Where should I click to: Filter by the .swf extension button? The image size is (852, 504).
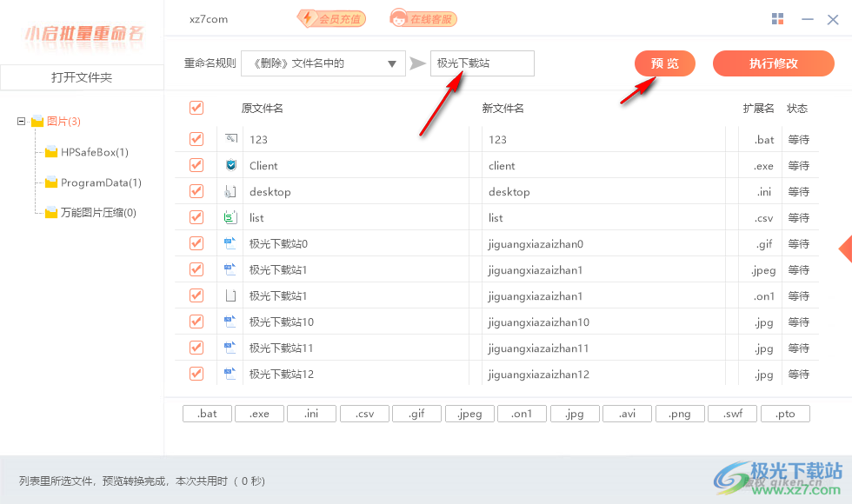pos(732,414)
